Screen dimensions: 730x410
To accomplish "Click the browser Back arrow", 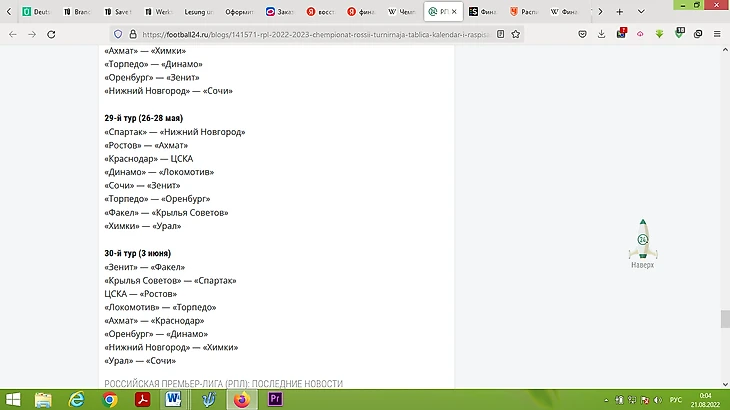I will 12,34.
